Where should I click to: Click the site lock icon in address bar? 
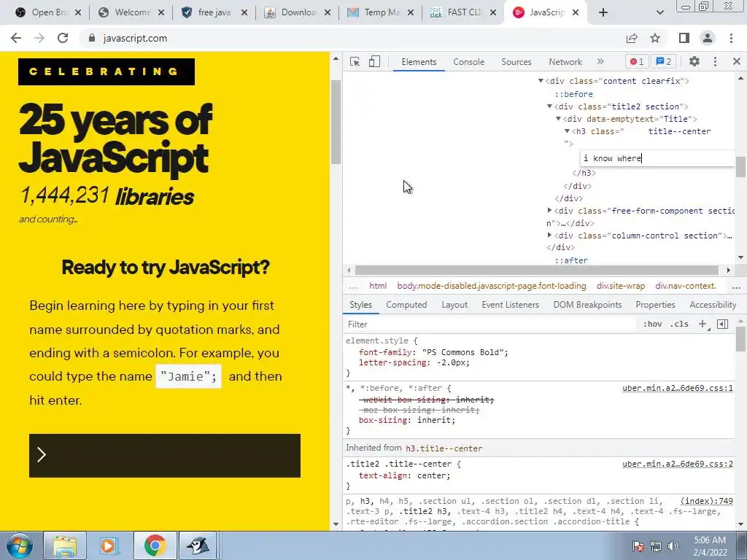pos(92,38)
